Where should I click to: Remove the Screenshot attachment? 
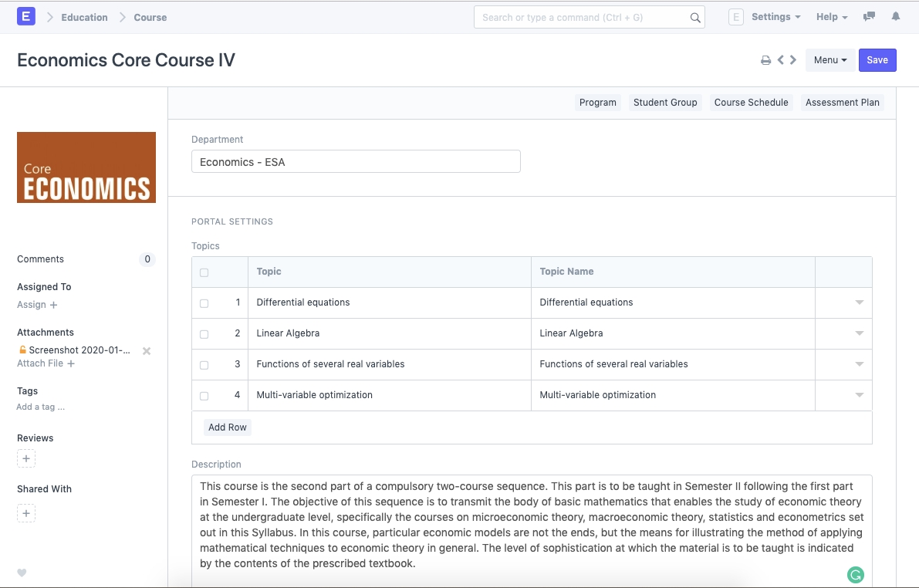pyautogui.click(x=147, y=350)
